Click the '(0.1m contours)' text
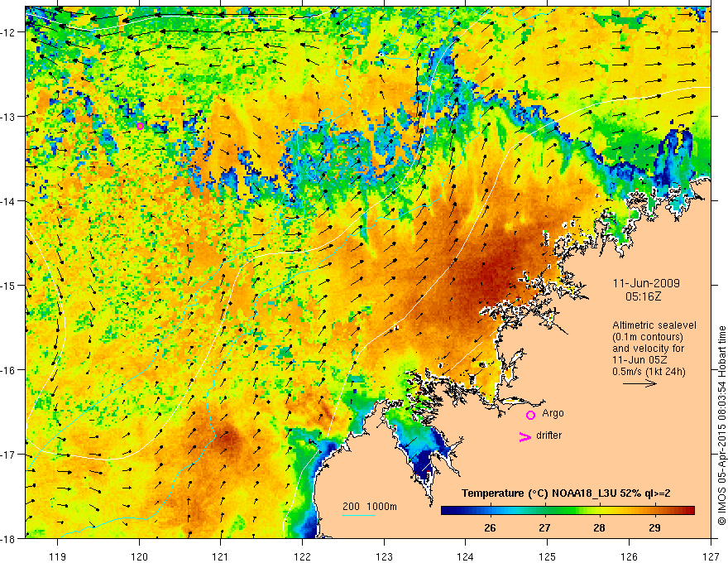This screenshot has width=728, height=563. coord(648,337)
